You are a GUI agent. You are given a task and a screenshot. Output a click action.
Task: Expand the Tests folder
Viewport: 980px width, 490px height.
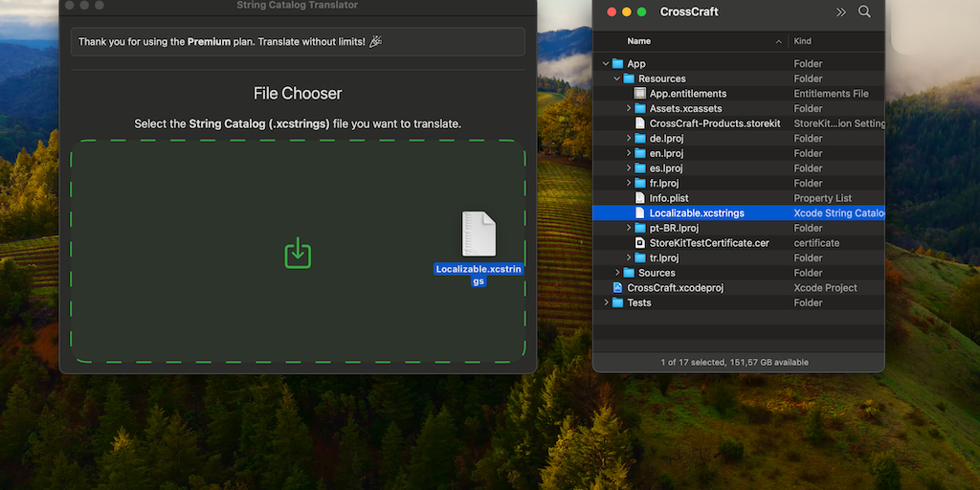606,302
